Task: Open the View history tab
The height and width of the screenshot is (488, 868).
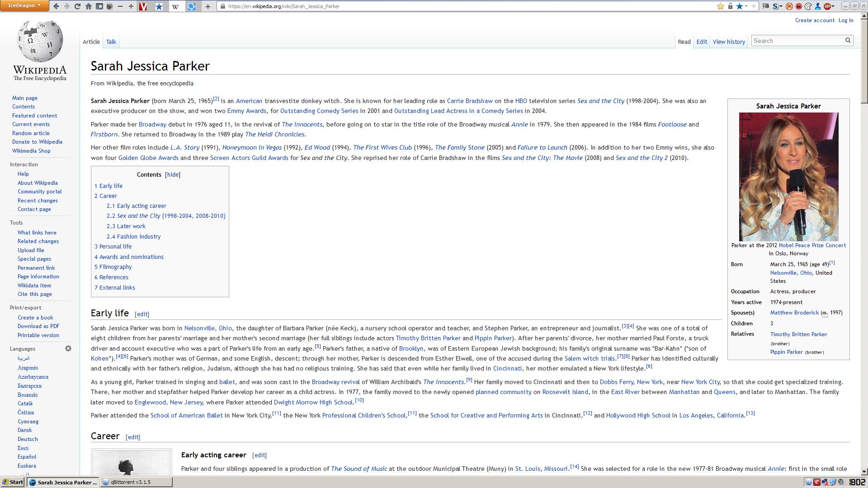Action: (729, 42)
